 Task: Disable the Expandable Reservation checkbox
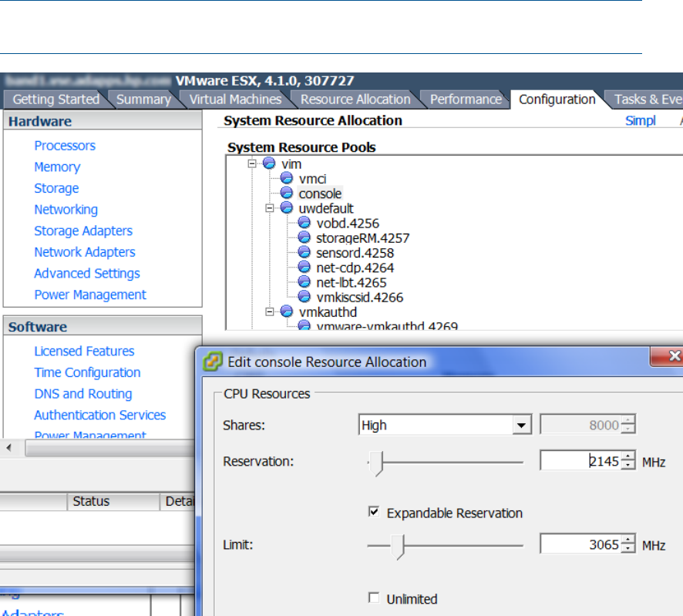tap(374, 512)
